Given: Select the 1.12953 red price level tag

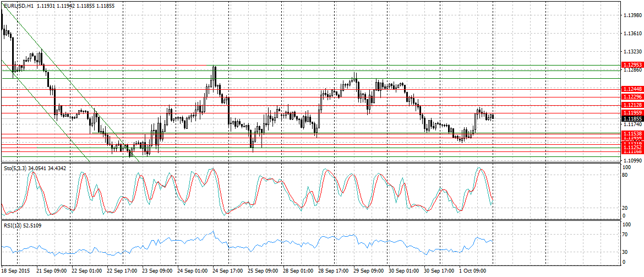Looking at the screenshot, I should click(632, 65).
